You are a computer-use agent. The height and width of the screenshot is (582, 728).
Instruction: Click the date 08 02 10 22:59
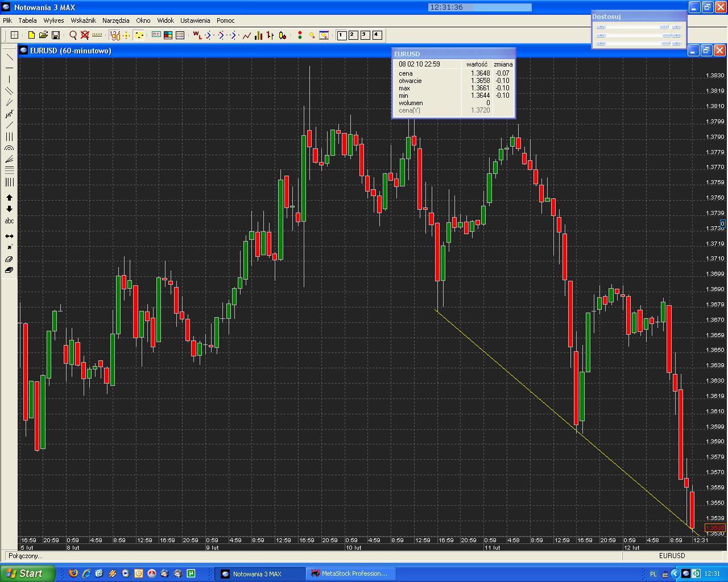[419, 64]
